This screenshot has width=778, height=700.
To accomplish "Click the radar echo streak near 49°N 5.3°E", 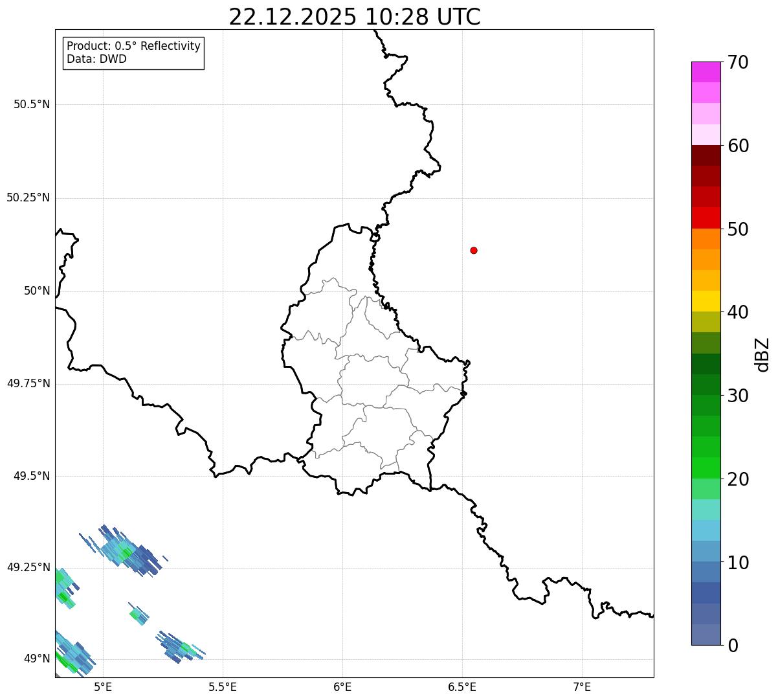I will [181, 647].
